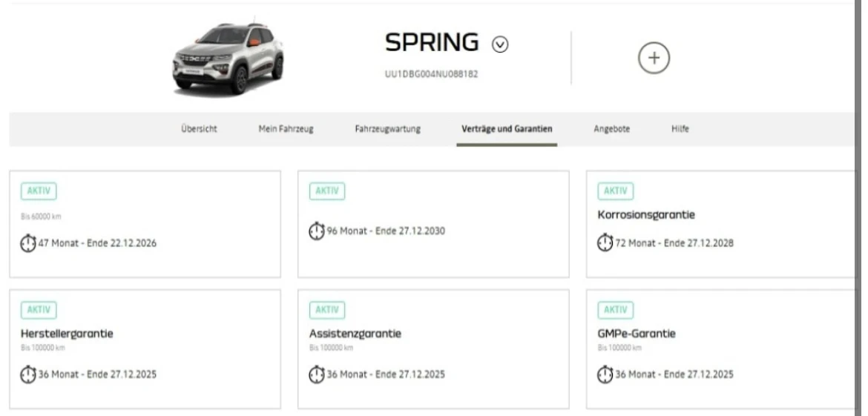Click '96 Monat - Ende 27.12.2030' text
The image size is (868, 416).
386,231
